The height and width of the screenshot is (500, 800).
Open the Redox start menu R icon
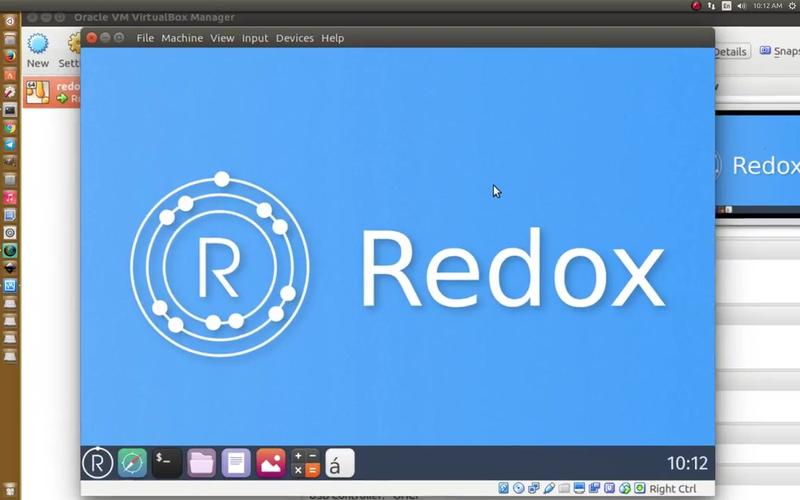pyautogui.click(x=97, y=463)
